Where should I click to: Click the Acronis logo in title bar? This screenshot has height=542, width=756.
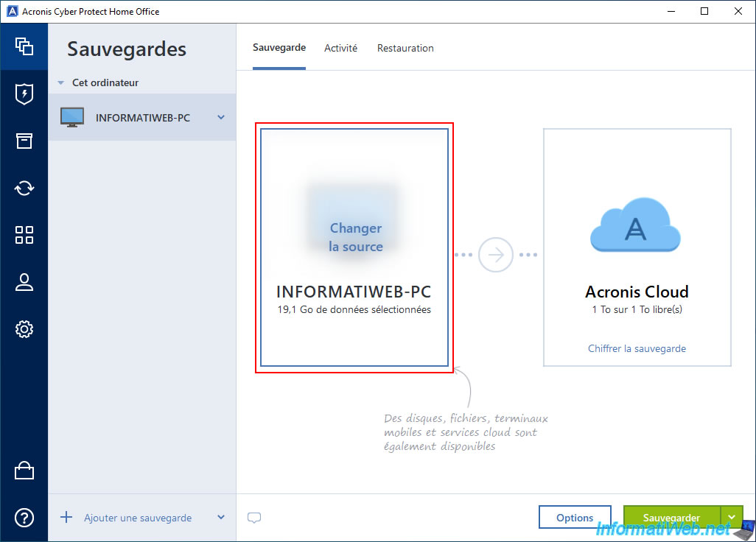click(x=12, y=11)
